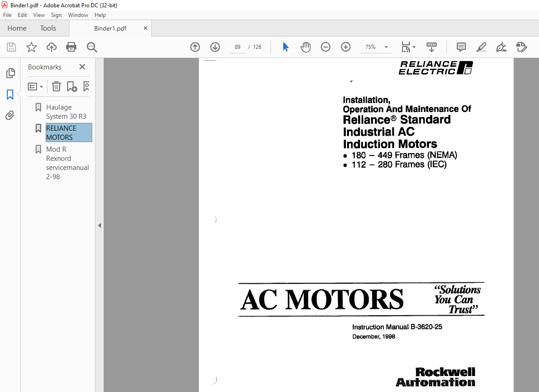Viewport: 539px width, 392px height.
Task: Go to the next page arrow
Action: (x=215, y=47)
